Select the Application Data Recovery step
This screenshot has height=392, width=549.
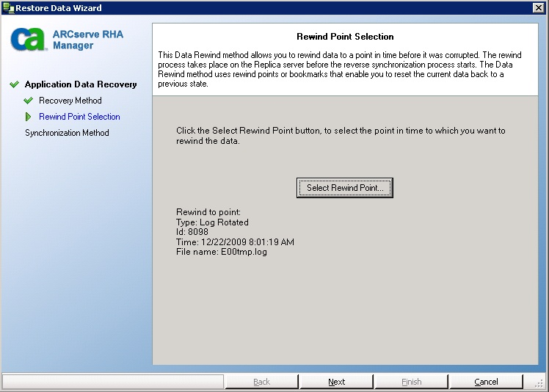[x=81, y=84]
